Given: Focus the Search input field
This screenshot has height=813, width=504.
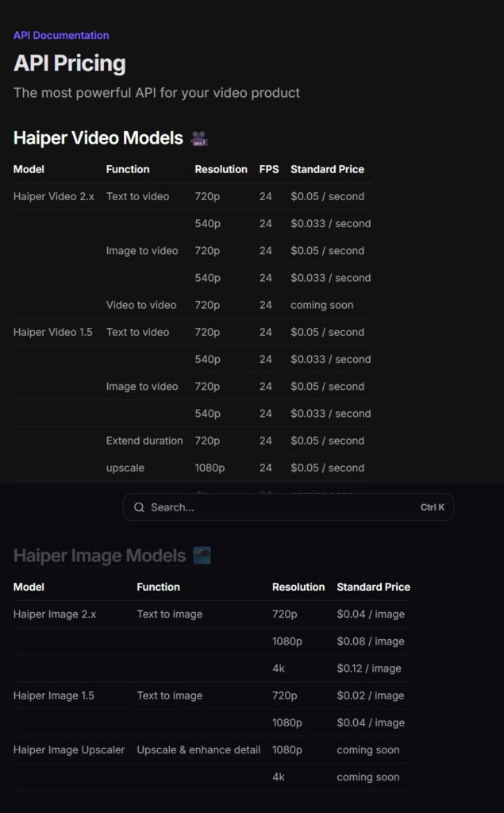Looking at the screenshot, I should pos(278,507).
